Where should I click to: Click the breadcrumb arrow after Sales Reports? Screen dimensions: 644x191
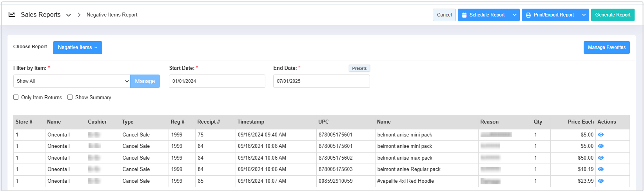(x=79, y=15)
